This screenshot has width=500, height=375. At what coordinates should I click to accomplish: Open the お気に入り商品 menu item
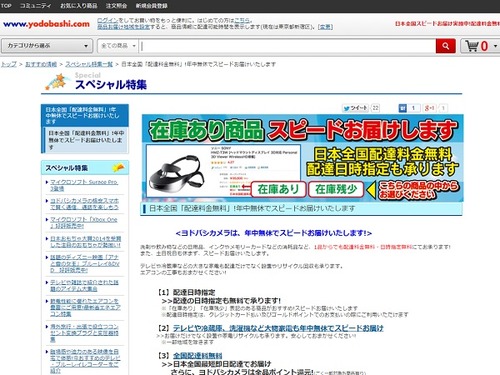coord(79,6)
